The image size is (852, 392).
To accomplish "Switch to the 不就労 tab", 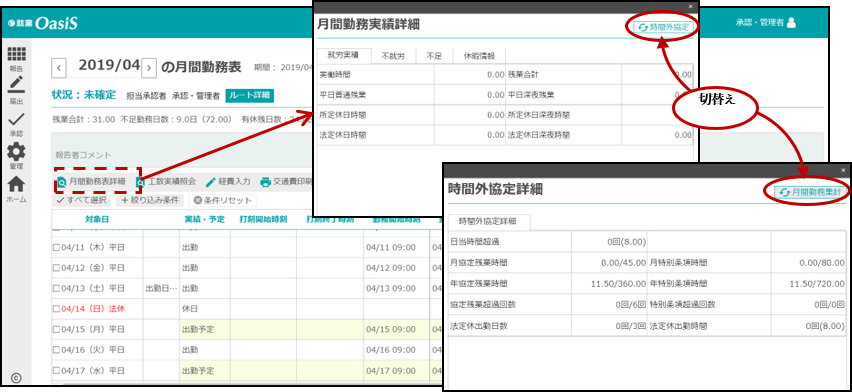I will click(393, 55).
